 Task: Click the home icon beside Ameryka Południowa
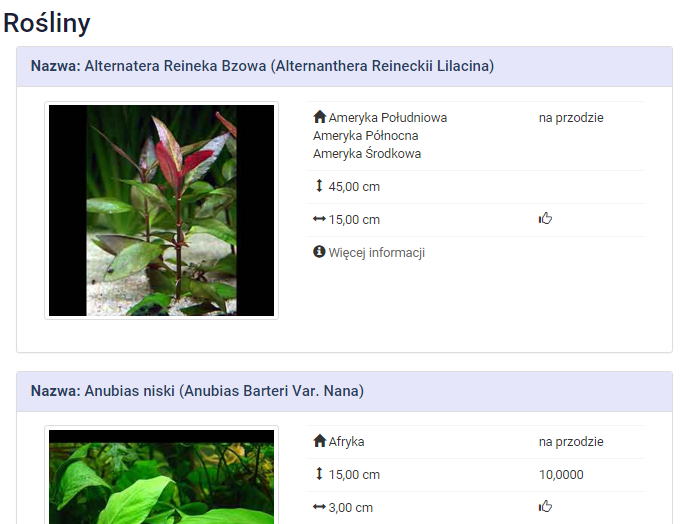coord(320,117)
